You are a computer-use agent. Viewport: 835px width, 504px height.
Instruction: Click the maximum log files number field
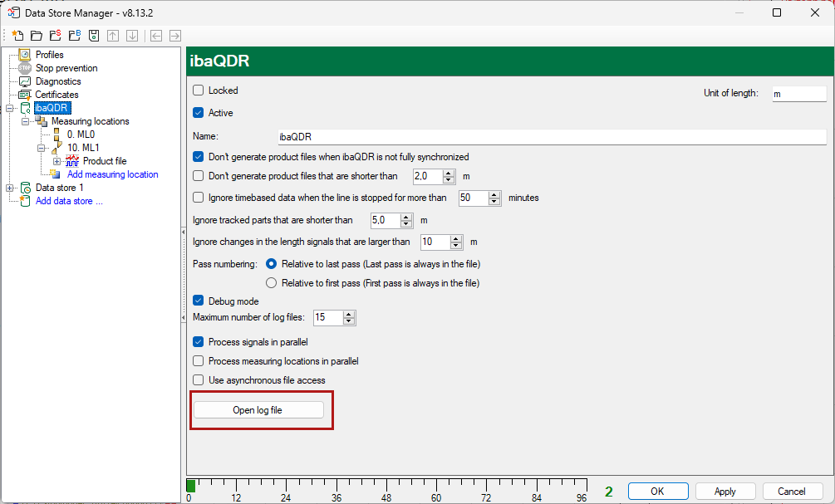(x=328, y=318)
